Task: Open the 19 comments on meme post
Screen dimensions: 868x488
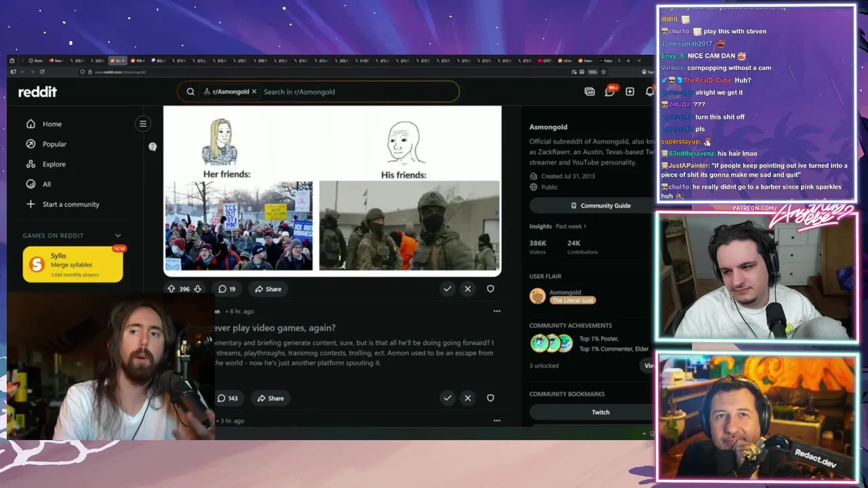Action: pyautogui.click(x=226, y=289)
